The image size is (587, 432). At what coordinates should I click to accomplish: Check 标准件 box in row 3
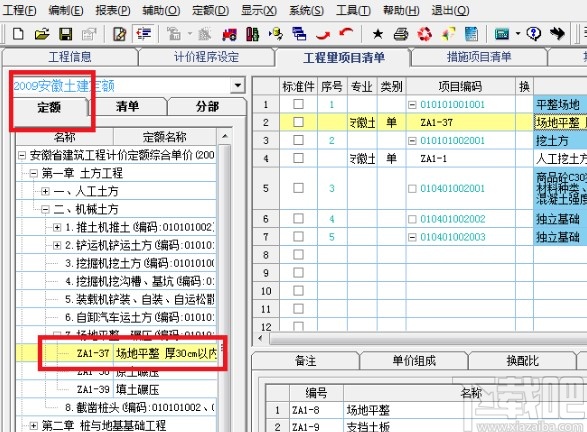point(298,140)
